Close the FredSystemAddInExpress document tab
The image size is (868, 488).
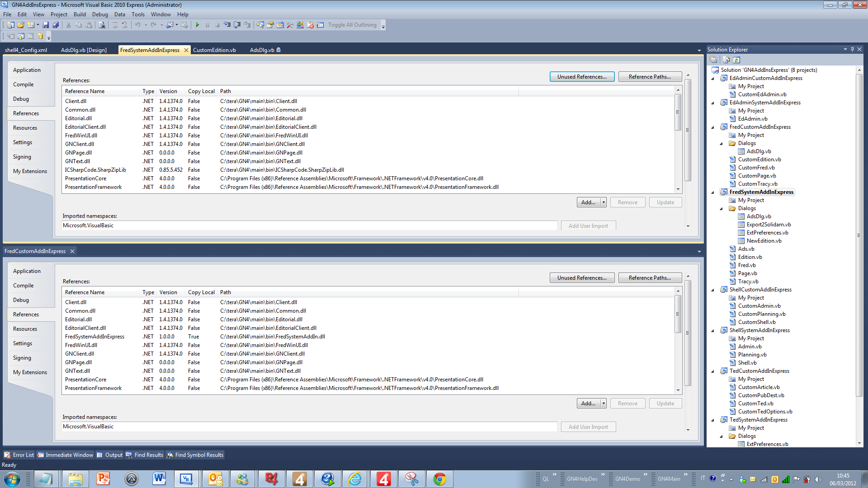[x=186, y=50]
